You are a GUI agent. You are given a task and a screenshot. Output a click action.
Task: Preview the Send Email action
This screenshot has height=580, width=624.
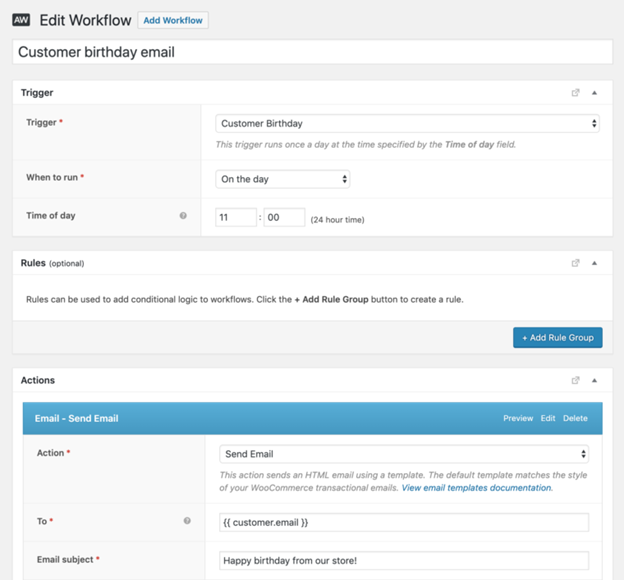click(x=518, y=418)
